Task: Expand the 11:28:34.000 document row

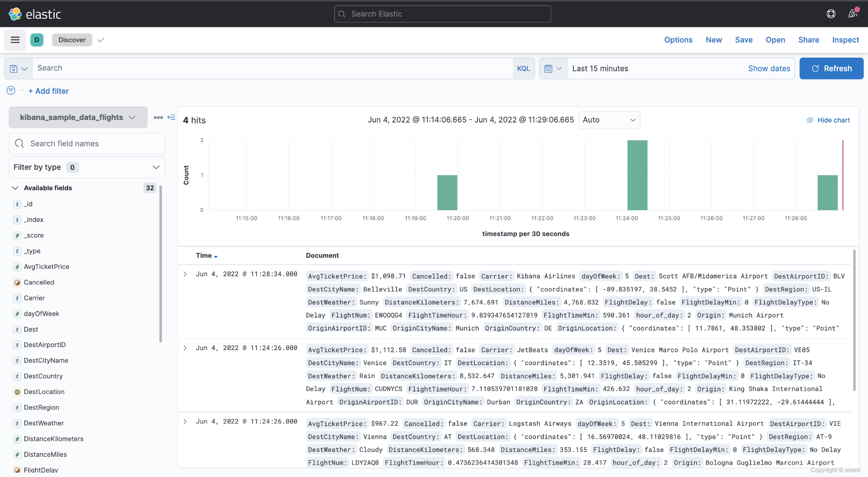Action: click(185, 274)
